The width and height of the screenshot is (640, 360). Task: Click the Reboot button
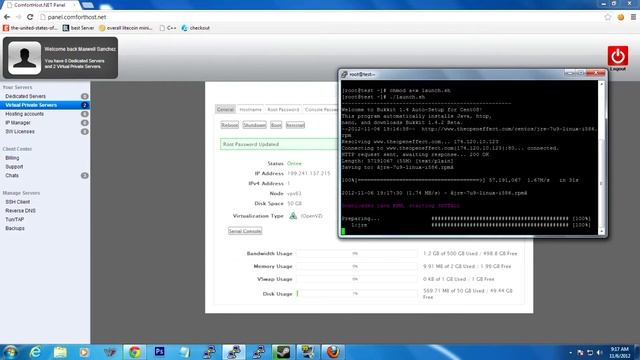tap(229, 125)
